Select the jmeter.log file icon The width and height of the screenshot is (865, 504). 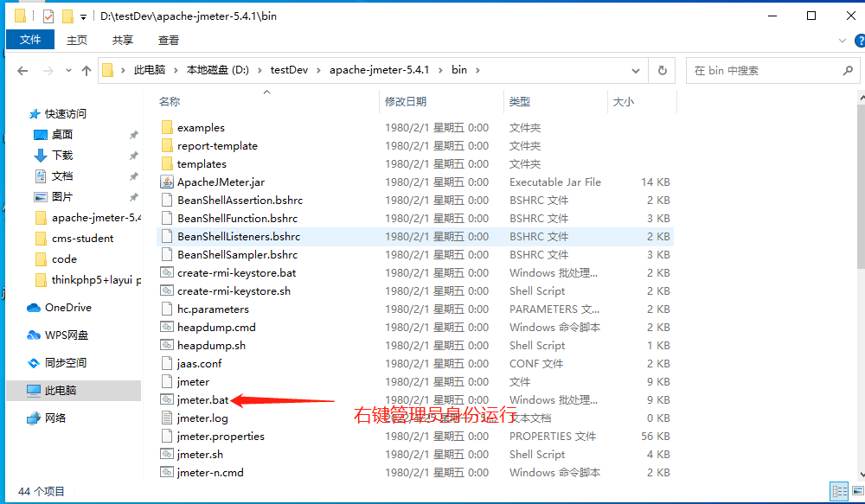point(167,418)
